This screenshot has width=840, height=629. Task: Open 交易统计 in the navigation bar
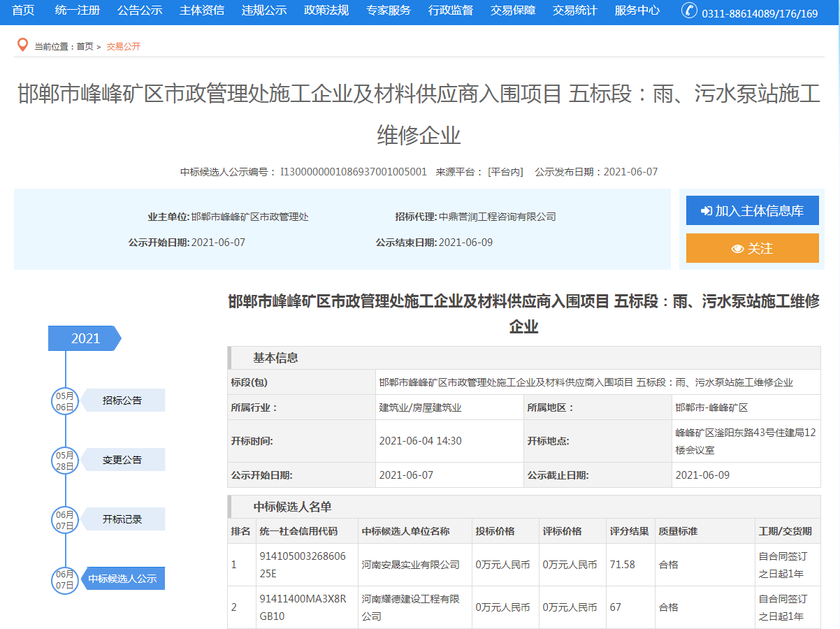coord(575,10)
